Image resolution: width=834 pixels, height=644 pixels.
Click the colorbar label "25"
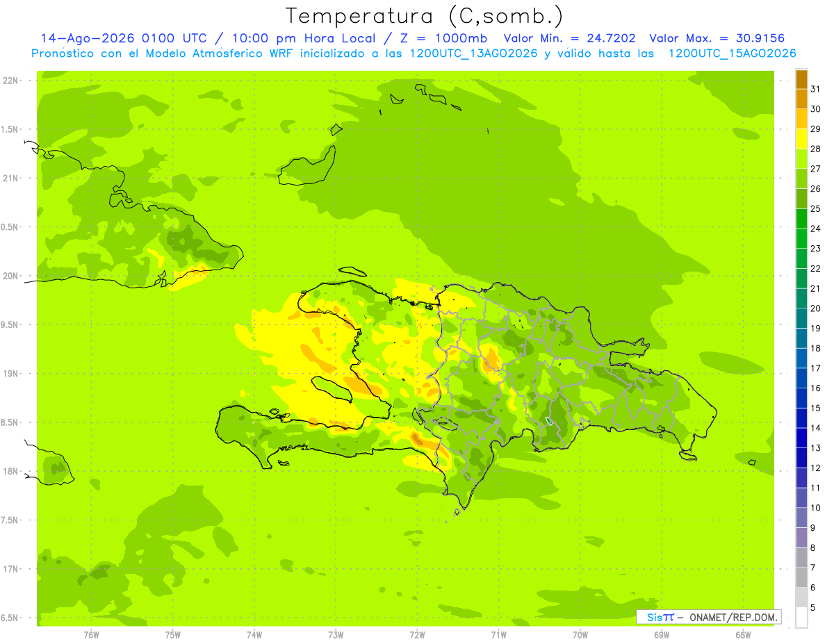point(816,208)
